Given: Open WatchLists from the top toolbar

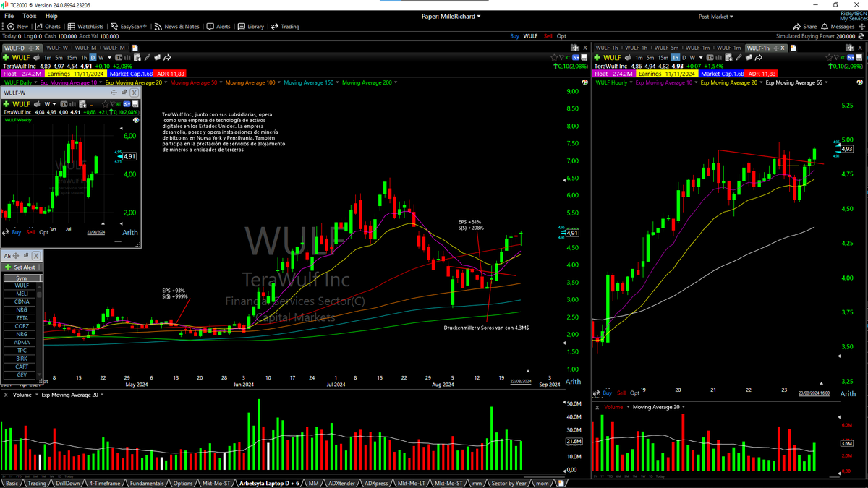Looking at the screenshot, I should point(85,26).
